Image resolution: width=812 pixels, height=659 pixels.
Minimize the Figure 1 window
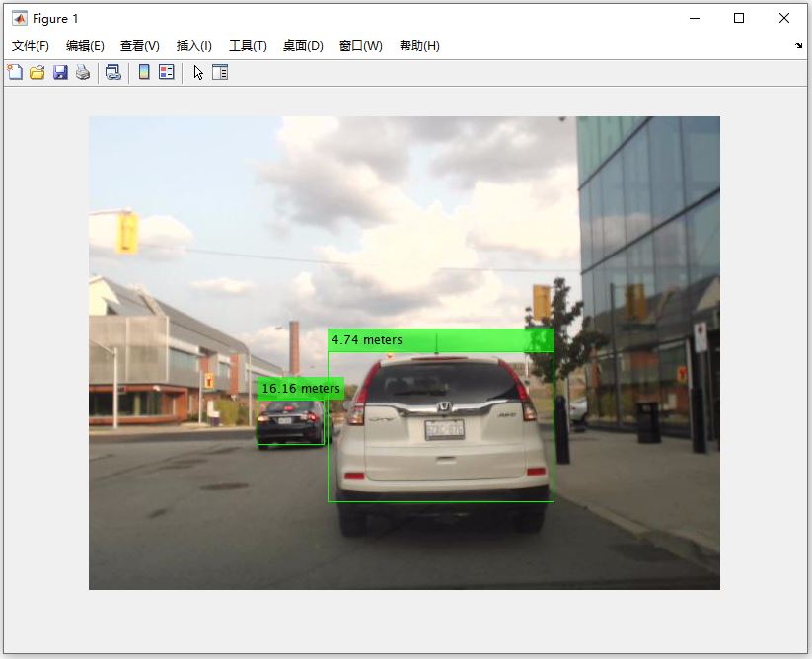point(695,18)
